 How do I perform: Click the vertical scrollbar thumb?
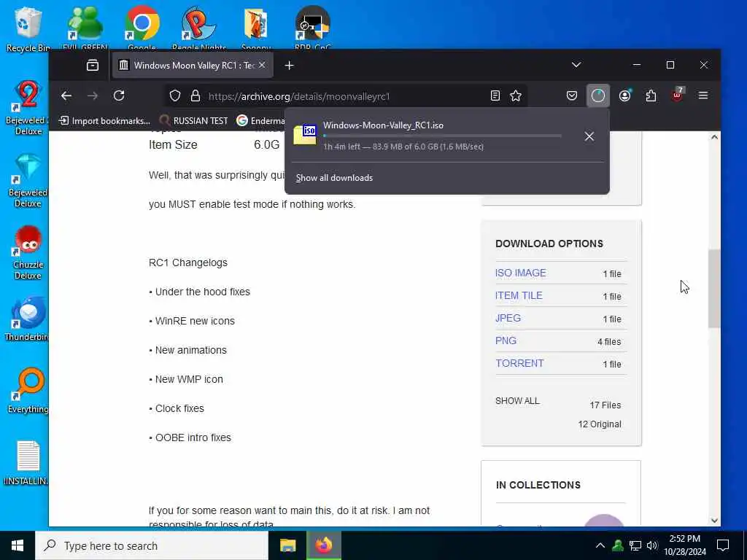coord(713,289)
